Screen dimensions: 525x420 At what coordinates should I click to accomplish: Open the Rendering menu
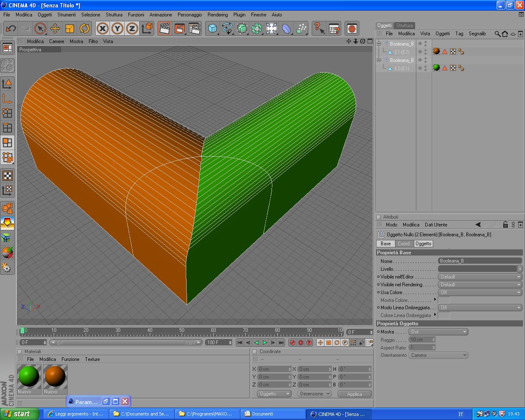click(x=217, y=14)
